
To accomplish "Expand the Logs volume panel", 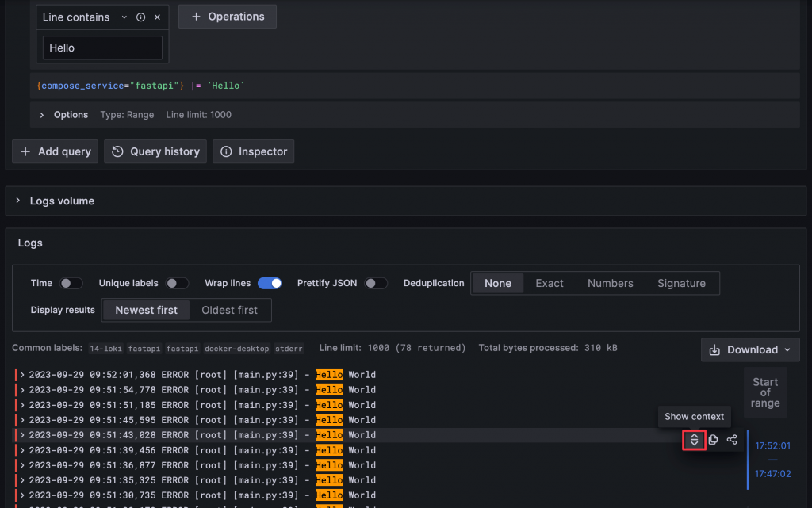I will (x=18, y=201).
